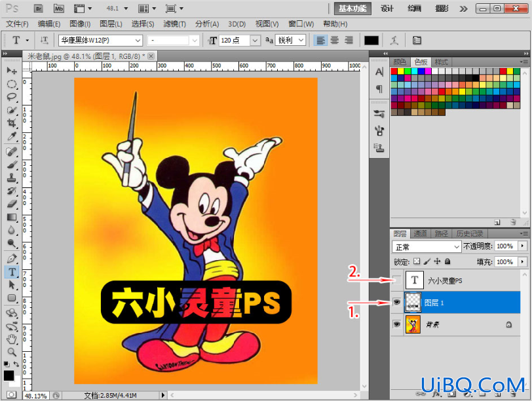The image size is (532, 401).
Task: Select the Gradient tool
Action: [12, 218]
